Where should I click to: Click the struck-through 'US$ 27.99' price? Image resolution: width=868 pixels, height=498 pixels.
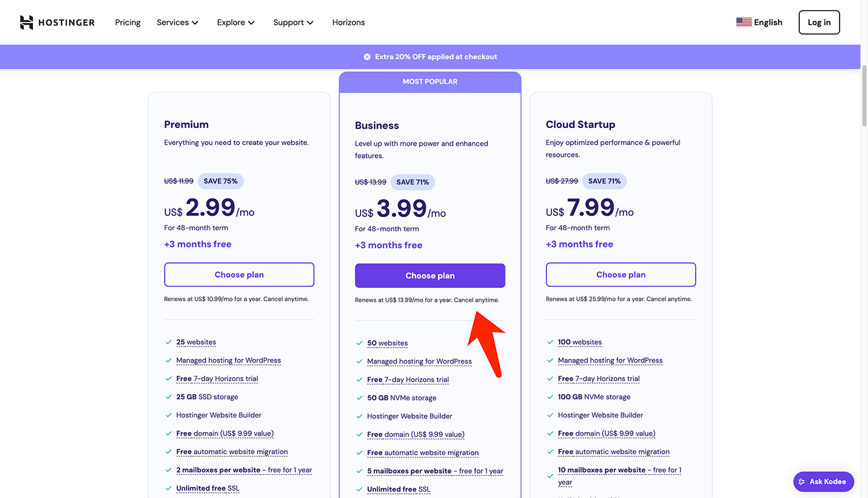point(562,181)
